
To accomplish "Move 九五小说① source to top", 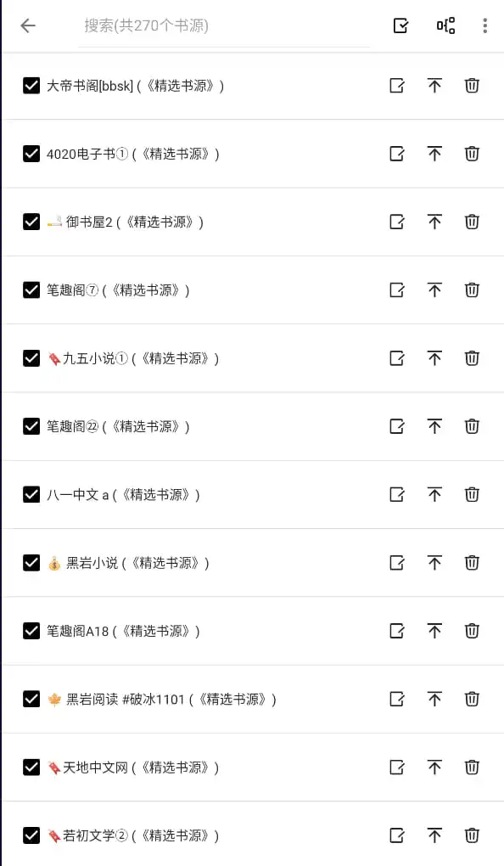I will point(434,358).
